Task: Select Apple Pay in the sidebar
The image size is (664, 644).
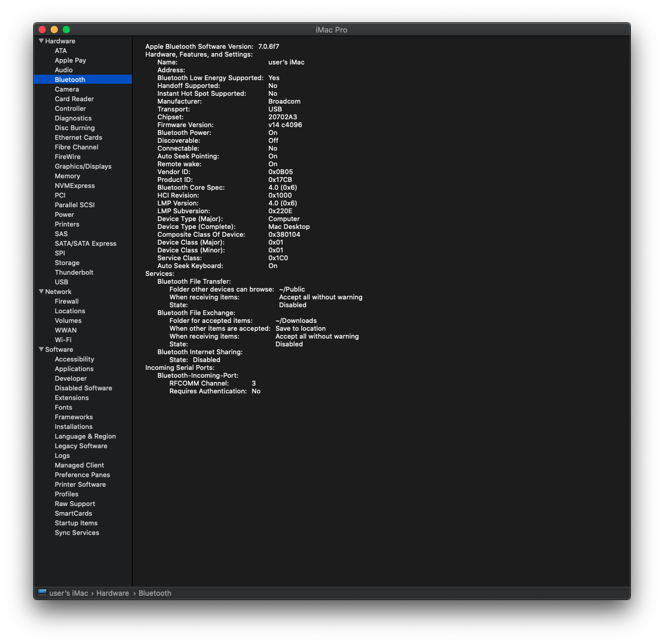Action: pos(70,61)
